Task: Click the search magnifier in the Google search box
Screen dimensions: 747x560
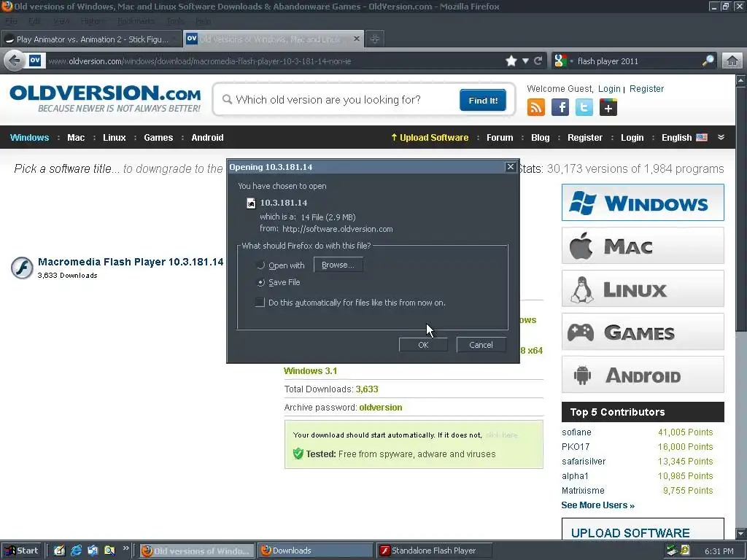Action: point(708,61)
